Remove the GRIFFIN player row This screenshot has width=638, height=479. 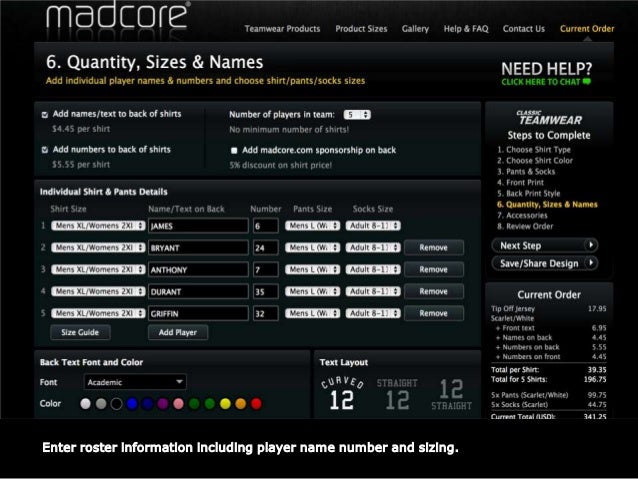434,313
